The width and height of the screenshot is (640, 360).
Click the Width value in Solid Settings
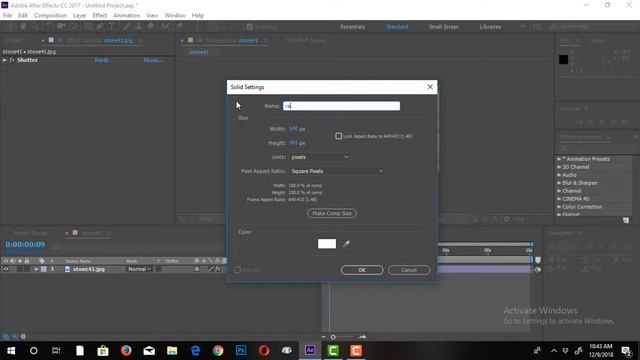[x=293, y=129]
